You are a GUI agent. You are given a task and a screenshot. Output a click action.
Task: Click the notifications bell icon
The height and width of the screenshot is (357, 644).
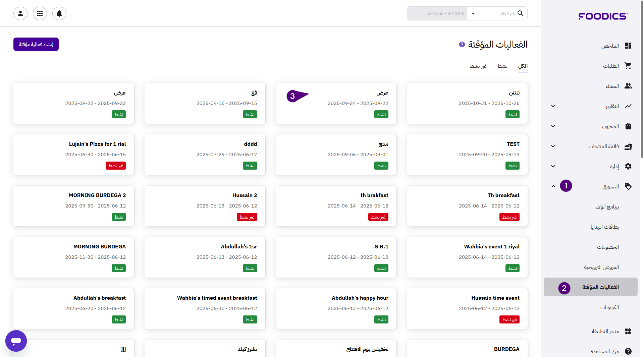59,13
